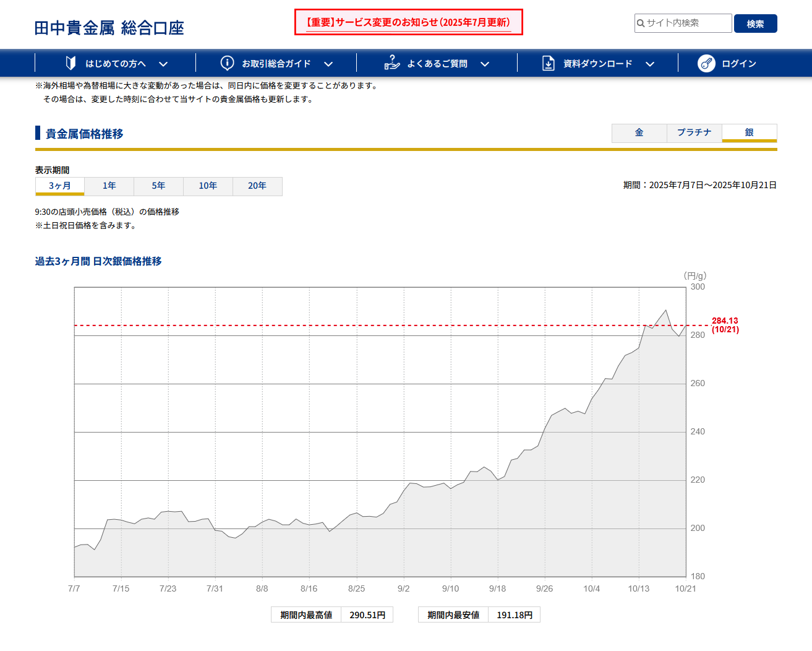Click the magnifier icon in search box

point(641,24)
